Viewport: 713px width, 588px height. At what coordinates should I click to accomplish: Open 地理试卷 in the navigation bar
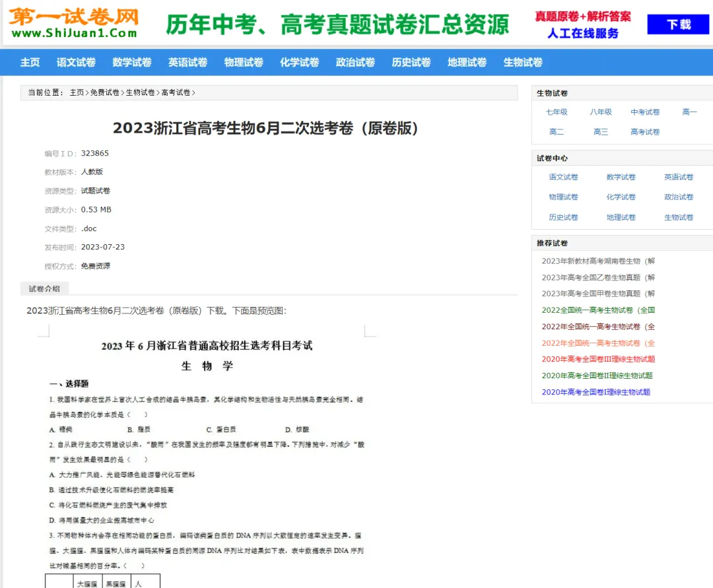(467, 62)
